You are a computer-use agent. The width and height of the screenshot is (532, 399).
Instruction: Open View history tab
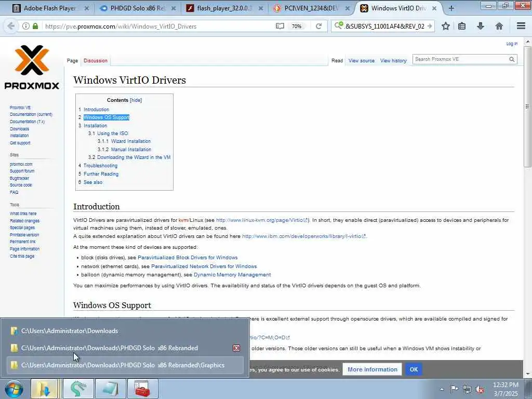tap(393, 60)
